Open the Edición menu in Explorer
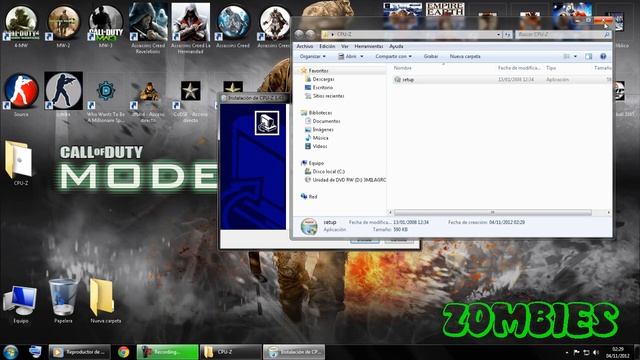Viewport: 640px width, 360px height. click(x=327, y=47)
